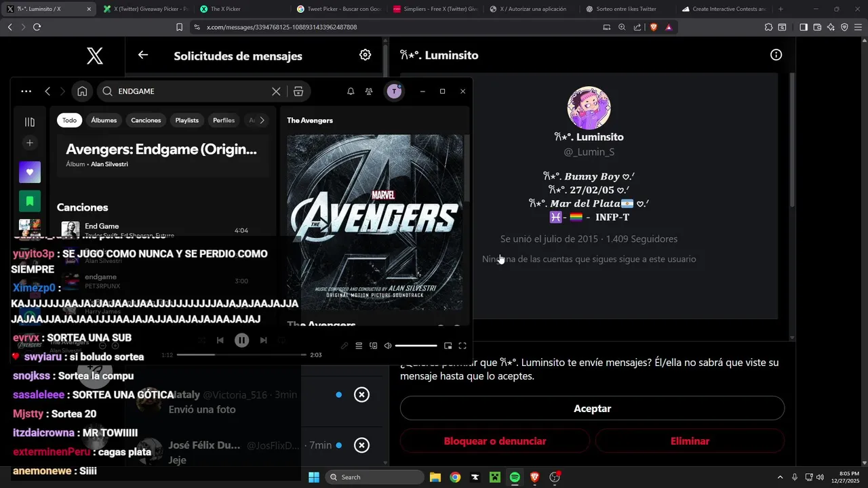Open the X (Twitter) Giveaway Picker tab
The width and height of the screenshot is (868, 488).
(x=145, y=9)
